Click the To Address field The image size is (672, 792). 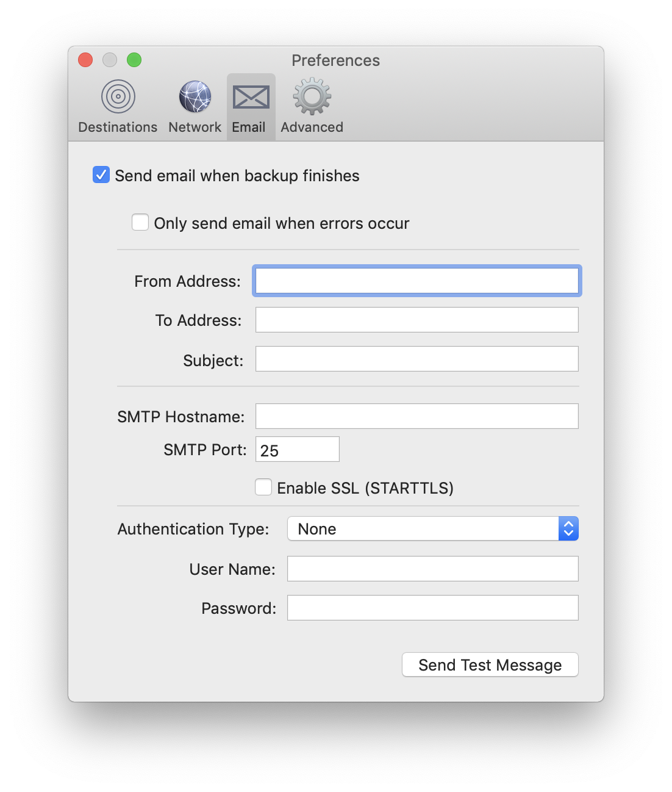point(417,320)
